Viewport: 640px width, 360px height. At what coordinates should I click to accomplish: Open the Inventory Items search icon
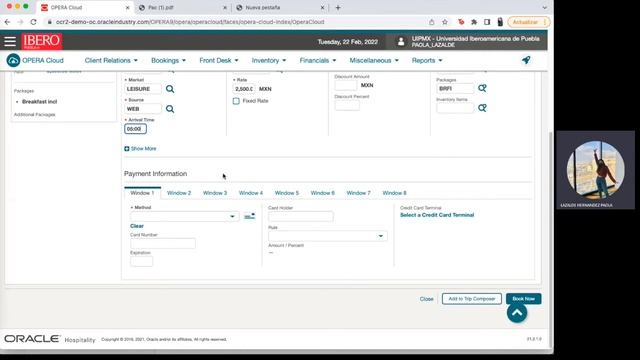(x=482, y=108)
